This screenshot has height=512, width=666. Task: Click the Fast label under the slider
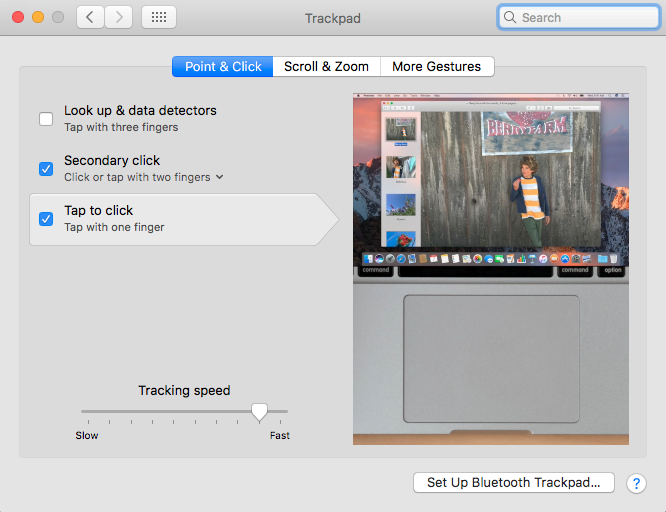(279, 436)
